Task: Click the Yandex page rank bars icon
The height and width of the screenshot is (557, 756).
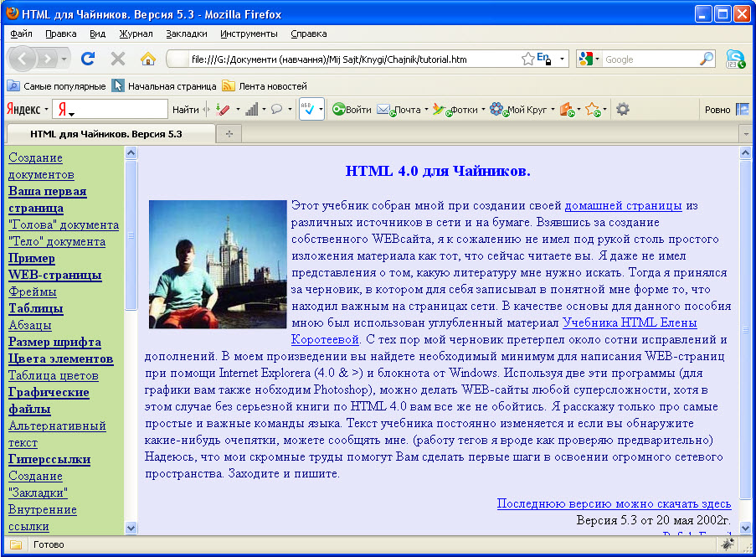Action: click(x=252, y=110)
